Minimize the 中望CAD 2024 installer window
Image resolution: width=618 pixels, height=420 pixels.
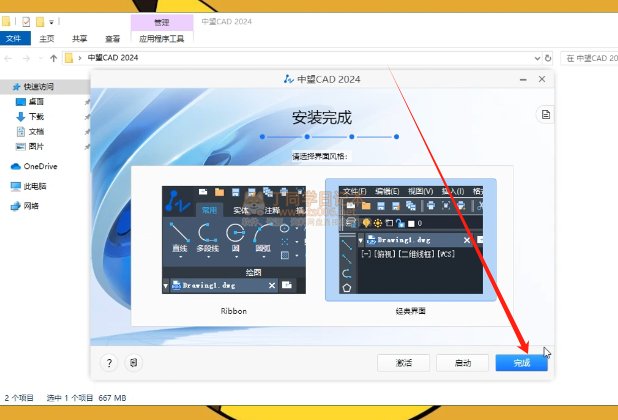[x=523, y=79]
